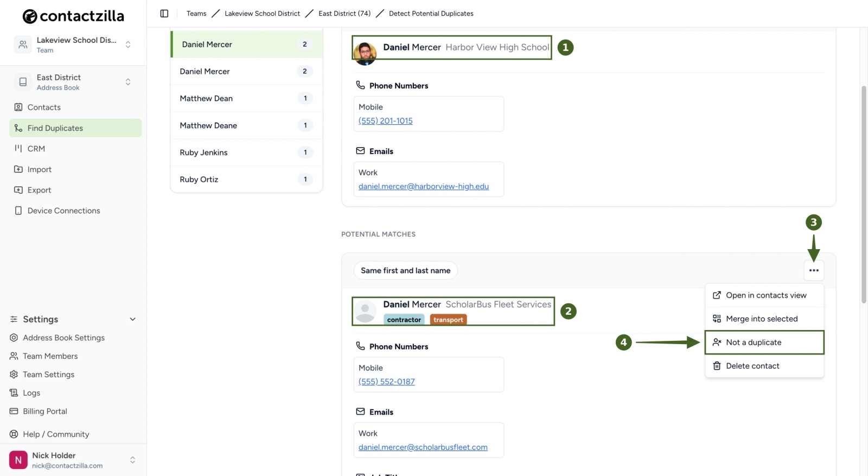Click the CRM sidebar icon
The height and width of the screenshot is (476, 868).
[x=18, y=149]
